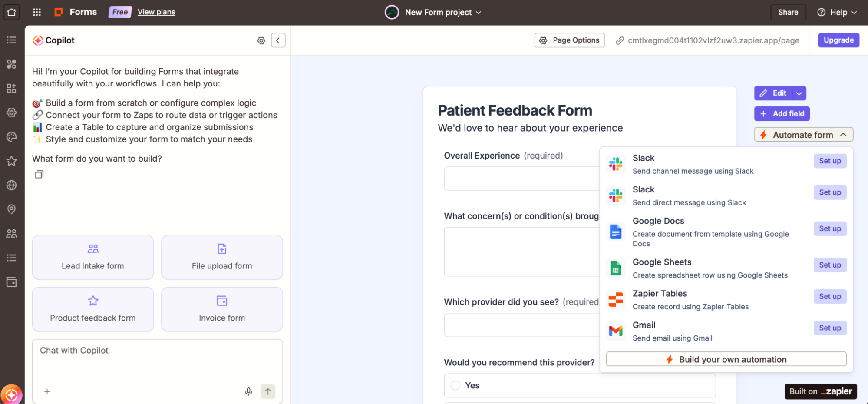The height and width of the screenshot is (404, 868).
Task: Open the star sidebar icon
Action: coord(12,161)
